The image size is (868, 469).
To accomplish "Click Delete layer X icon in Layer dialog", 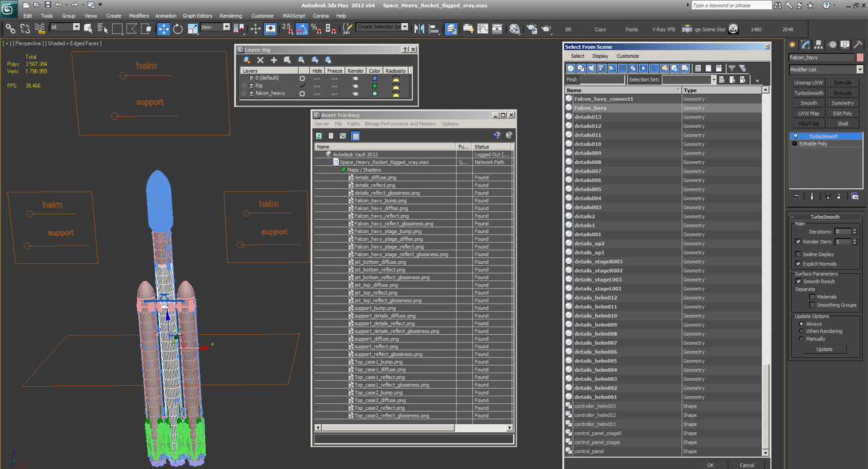I will click(260, 60).
